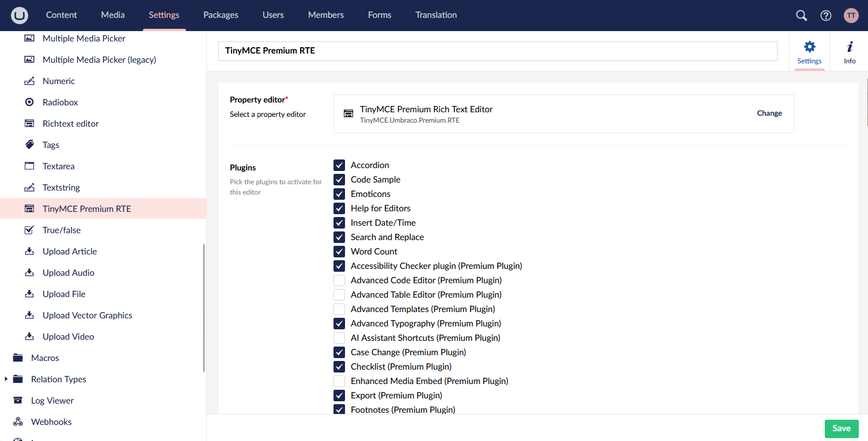The width and height of the screenshot is (868, 441).
Task: Check Enhanced Media Embed plugin
Action: [339, 381]
